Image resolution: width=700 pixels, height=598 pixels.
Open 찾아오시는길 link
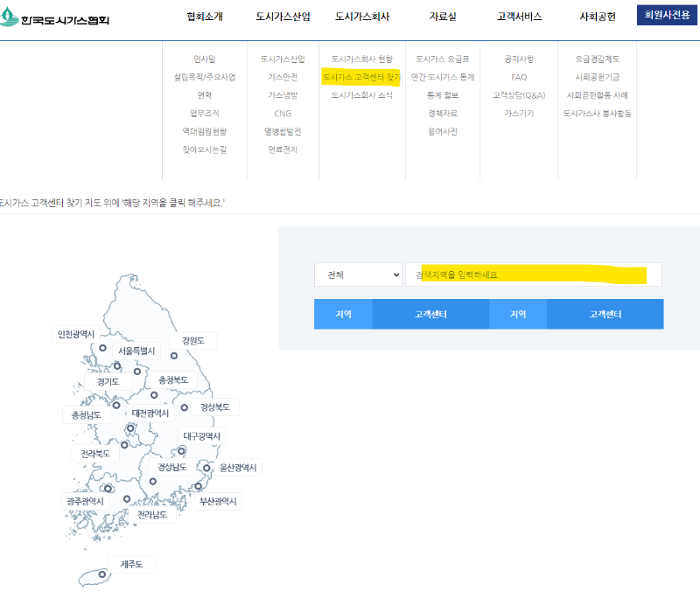pos(205,149)
